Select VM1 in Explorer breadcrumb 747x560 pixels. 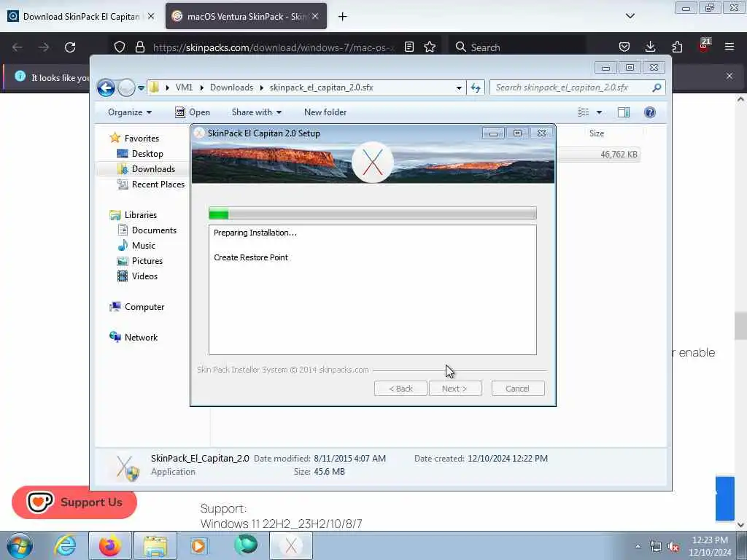[184, 87]
